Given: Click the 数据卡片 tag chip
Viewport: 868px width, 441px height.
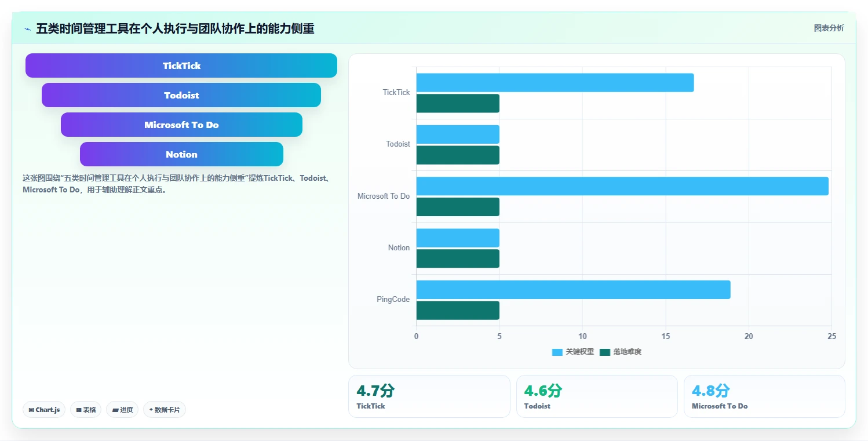Looking at the screenshot, I should [165, 410].
